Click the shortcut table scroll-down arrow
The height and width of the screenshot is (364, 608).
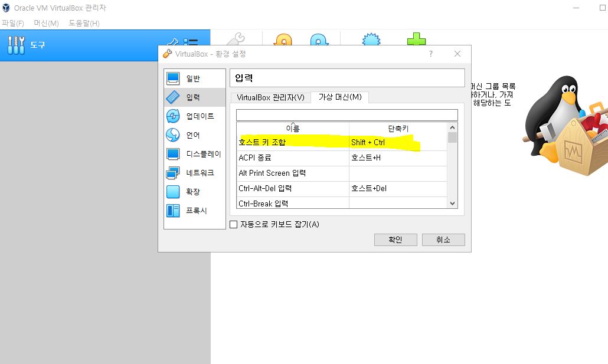452,204
